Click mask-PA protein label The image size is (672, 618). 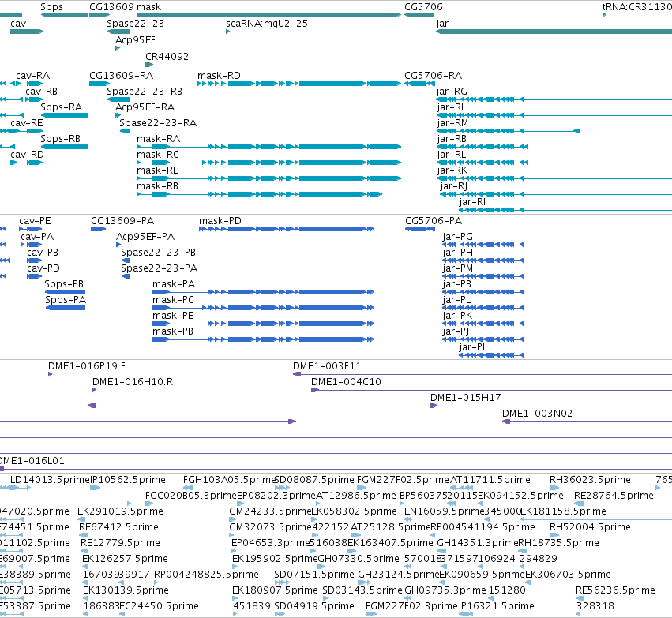pos(174,284)
